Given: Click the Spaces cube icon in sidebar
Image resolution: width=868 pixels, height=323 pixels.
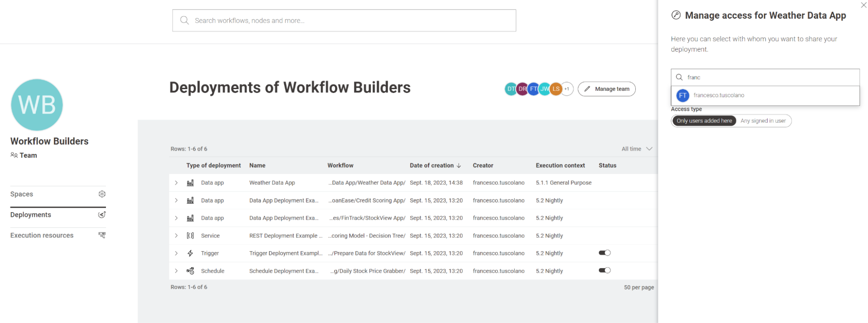Looking at the screenshot, I should pos(102,194).
